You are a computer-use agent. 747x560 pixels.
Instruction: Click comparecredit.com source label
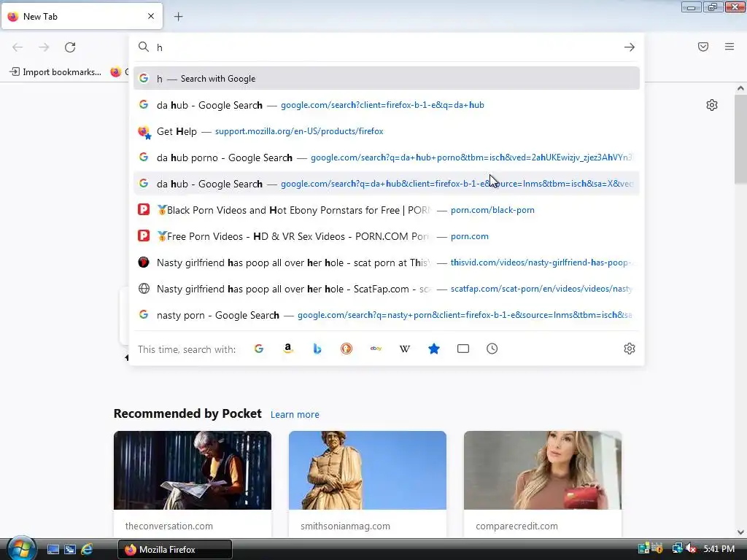517,526
